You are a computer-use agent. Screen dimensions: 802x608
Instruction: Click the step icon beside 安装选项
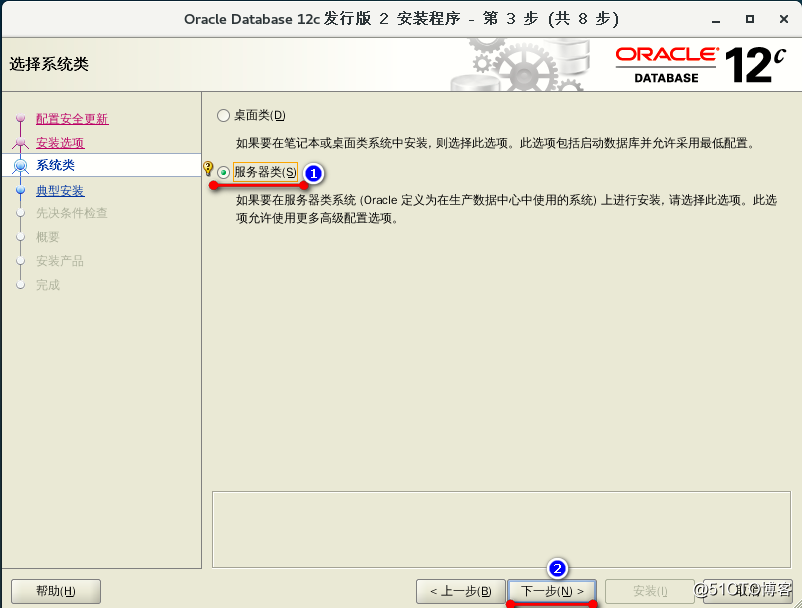click(x=21, y=141)
